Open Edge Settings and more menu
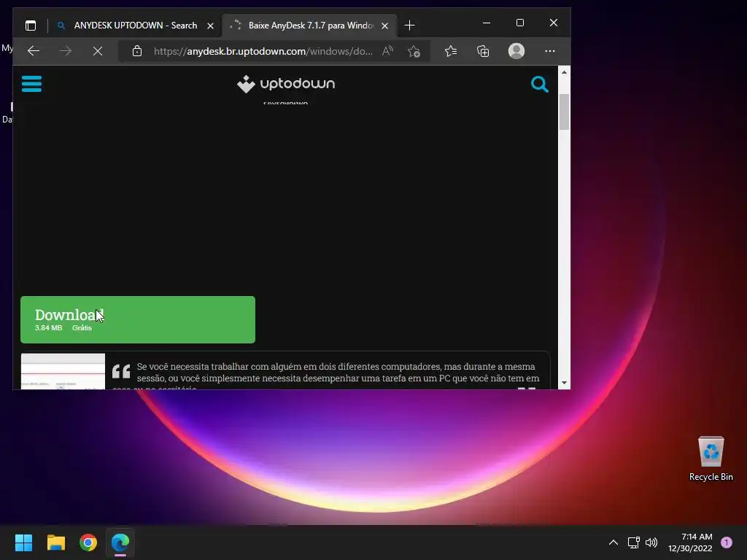Viewport: 747px width, 560px height. pos(550,51)
